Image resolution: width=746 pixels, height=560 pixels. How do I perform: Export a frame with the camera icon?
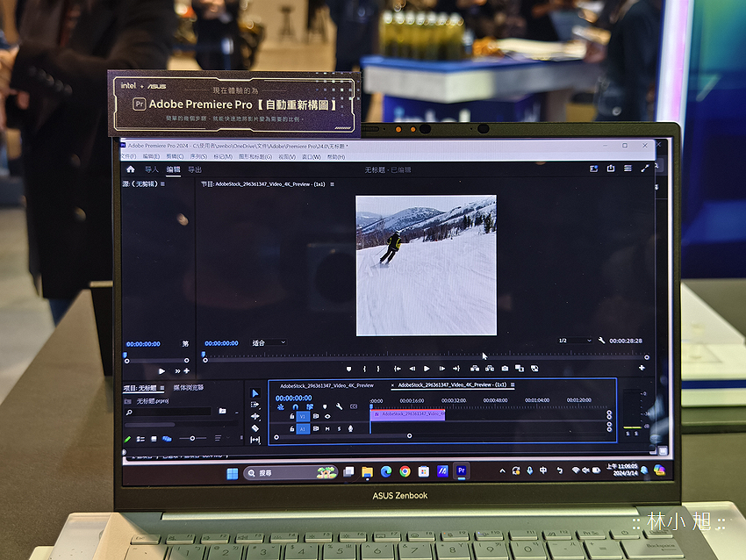(505, 369)
